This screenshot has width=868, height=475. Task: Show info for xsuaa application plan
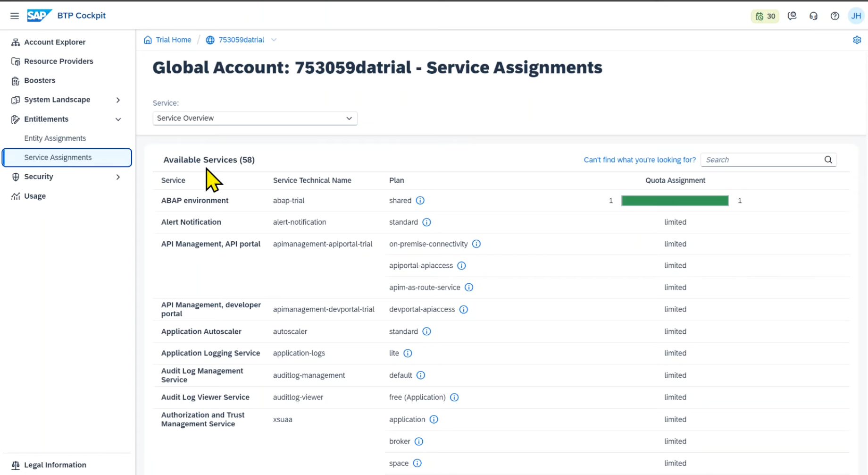click(x=434, y=419)
